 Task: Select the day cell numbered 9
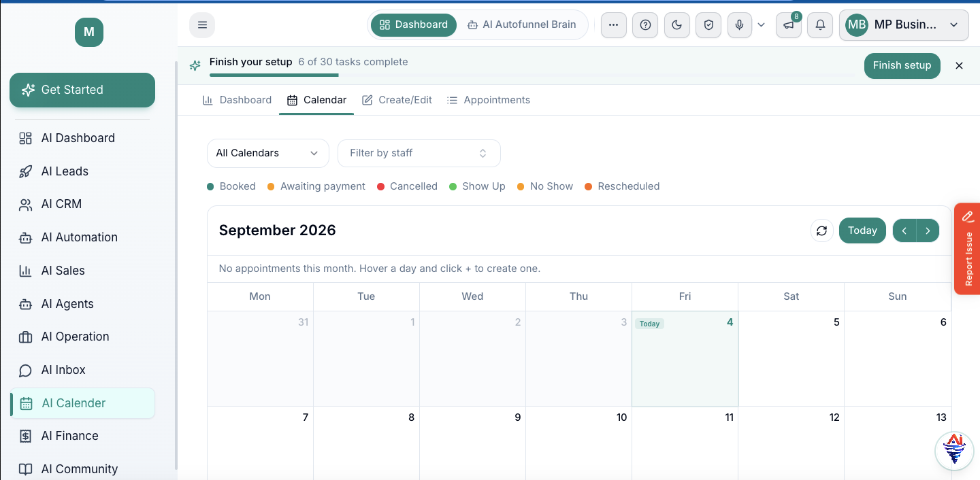point(472,443)
